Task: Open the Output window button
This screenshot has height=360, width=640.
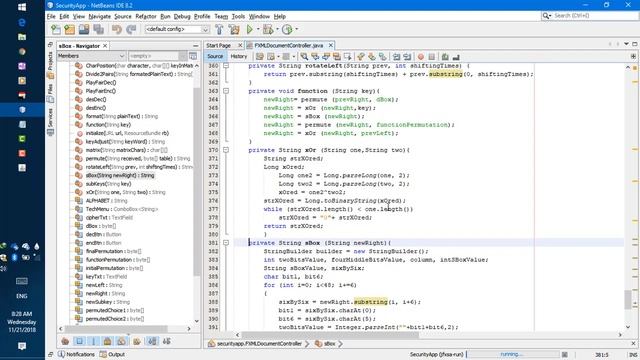Action: click(x=112, y=354)
